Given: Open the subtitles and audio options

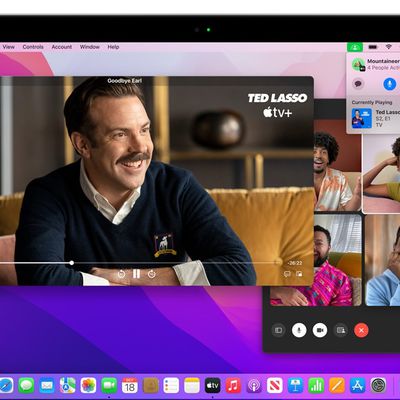Looking at the screenshot, I should click(287, 274).
